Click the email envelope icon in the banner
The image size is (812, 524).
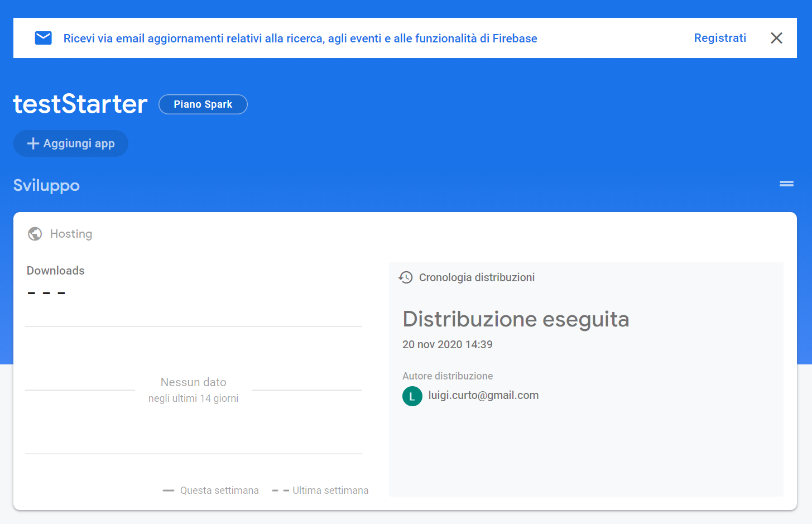(43, 37)
